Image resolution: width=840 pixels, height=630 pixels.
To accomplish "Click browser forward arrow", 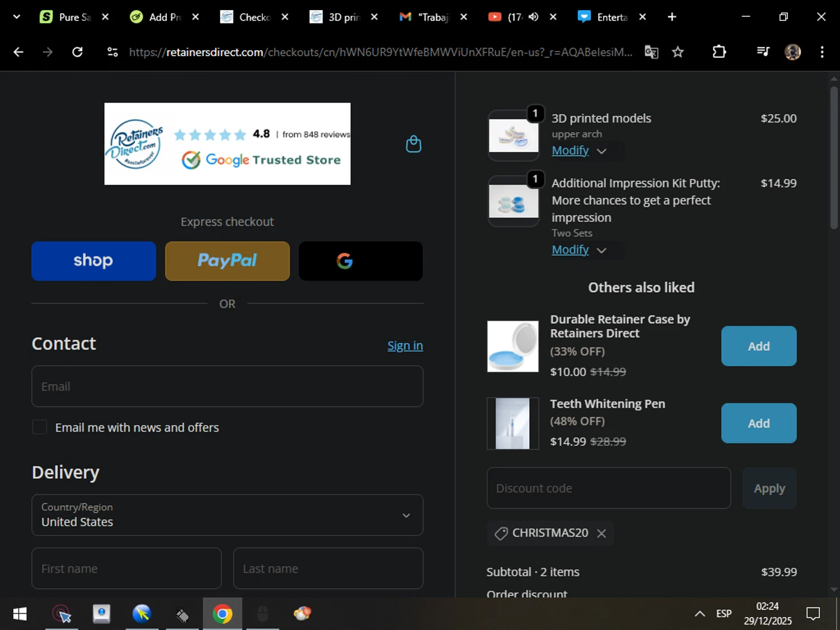I will click(48, 52).
